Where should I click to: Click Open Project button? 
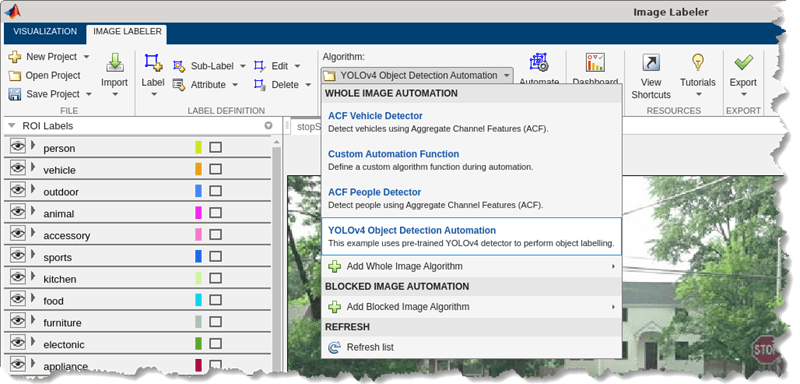coord(44,75)
